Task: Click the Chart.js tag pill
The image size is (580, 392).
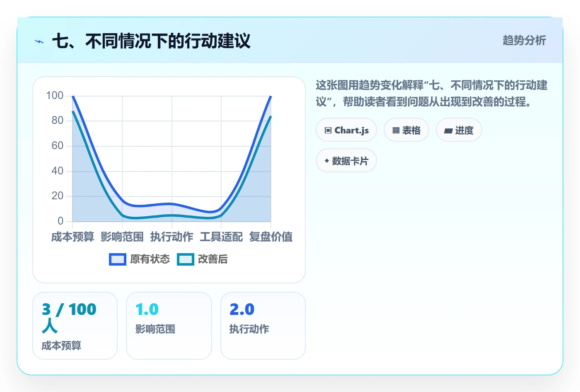Action: (x=346, y=130)
